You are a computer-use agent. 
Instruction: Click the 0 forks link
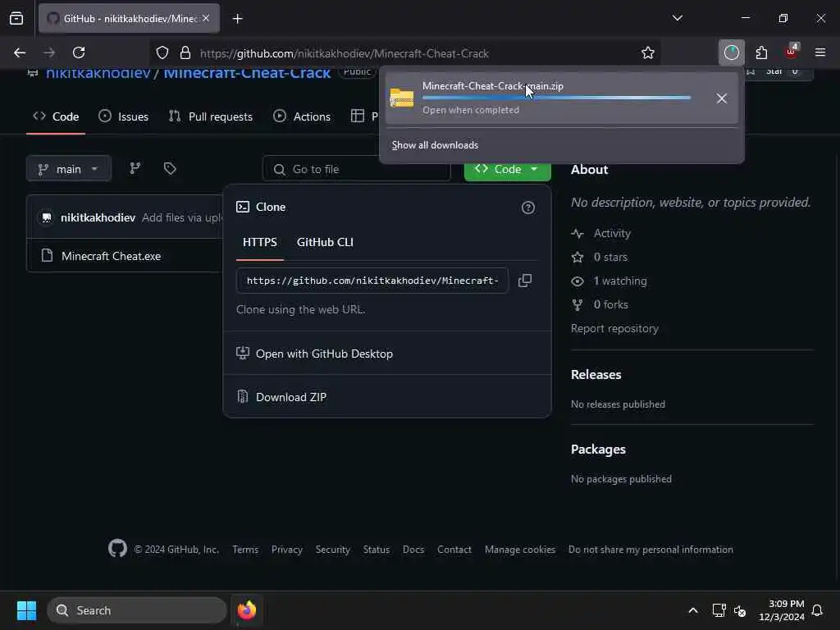[610, 304]
